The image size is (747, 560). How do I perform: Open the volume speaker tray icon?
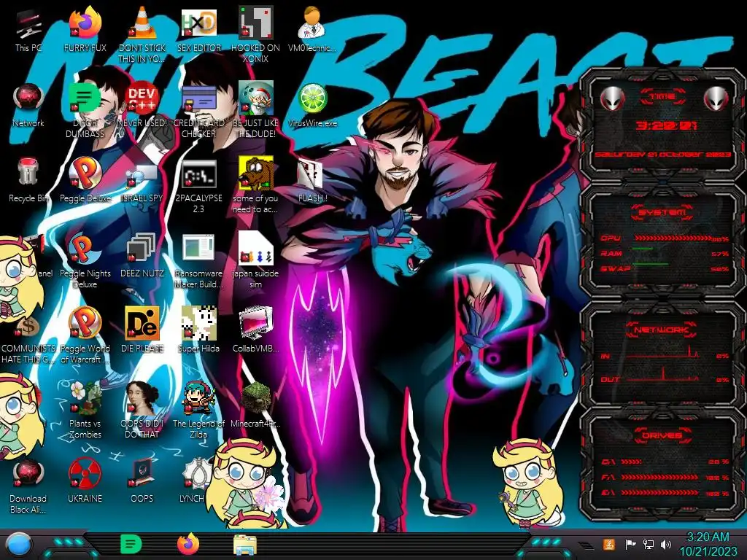click(666, 544)
